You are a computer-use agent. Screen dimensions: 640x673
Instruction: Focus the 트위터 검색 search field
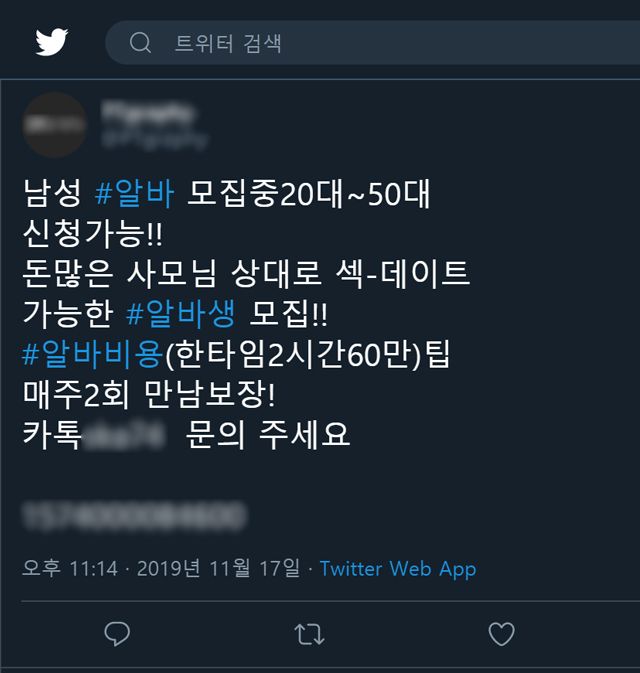[x=373, y=42]
